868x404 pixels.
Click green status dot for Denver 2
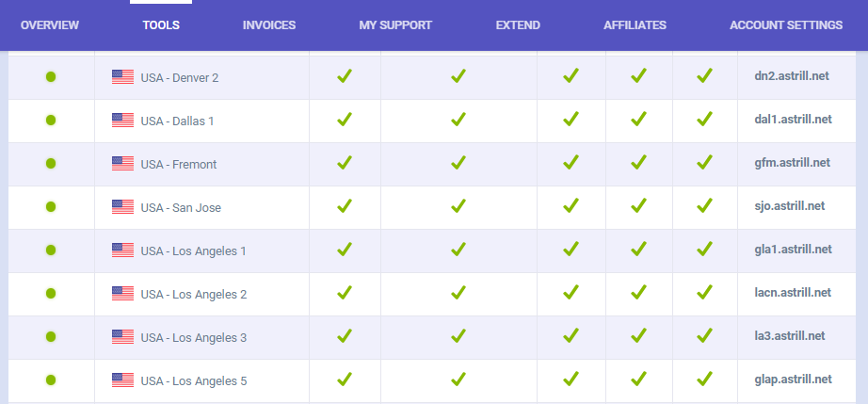(x=51, y=77)
